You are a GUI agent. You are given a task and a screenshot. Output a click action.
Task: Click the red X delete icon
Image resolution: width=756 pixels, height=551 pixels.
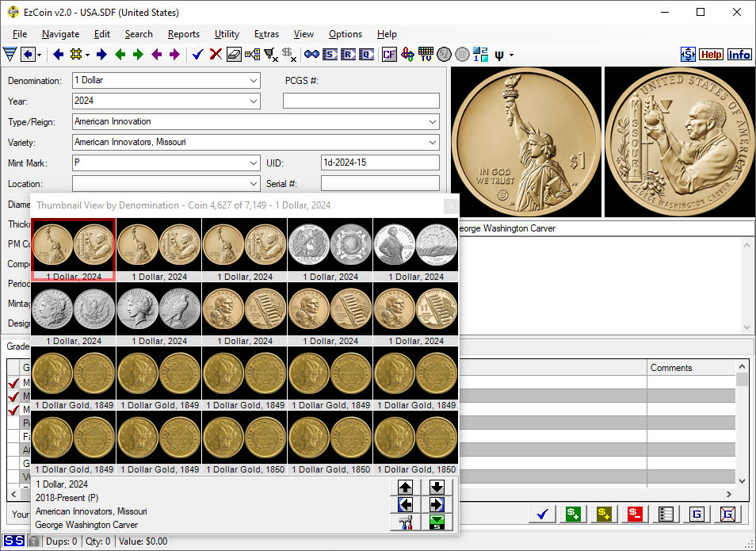tap(216, 55)
